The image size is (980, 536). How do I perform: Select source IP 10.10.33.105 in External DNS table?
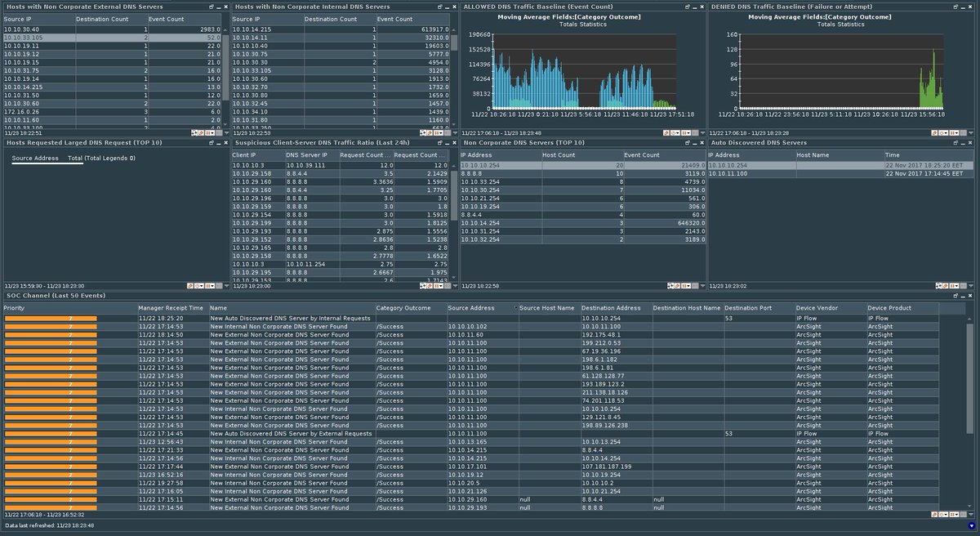[111, 38]
